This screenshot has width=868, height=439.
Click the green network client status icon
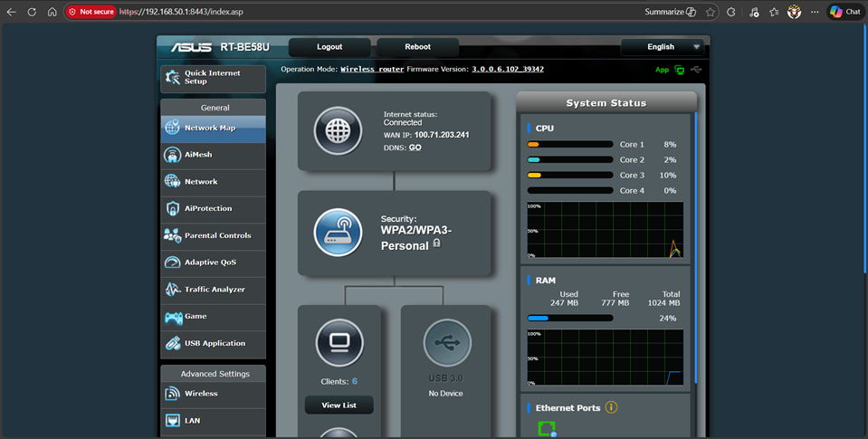(x=679, y=70)
